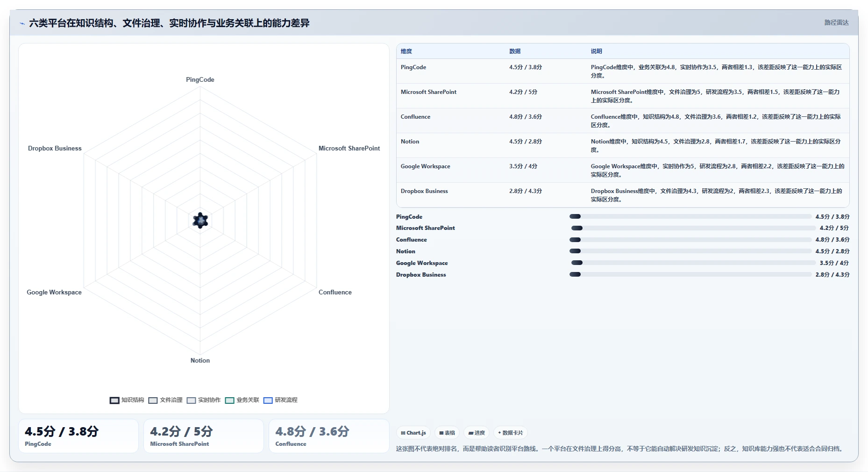Screen dimensions: 868x472
Task: Select the Microsoft SharePoint table row name
Action: [428, 92]
